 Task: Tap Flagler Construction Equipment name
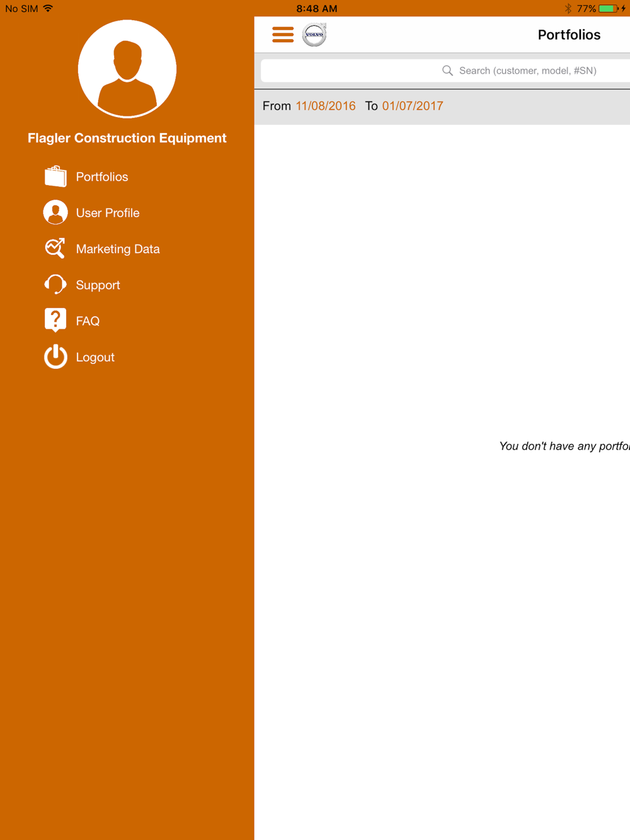point(127,138)
